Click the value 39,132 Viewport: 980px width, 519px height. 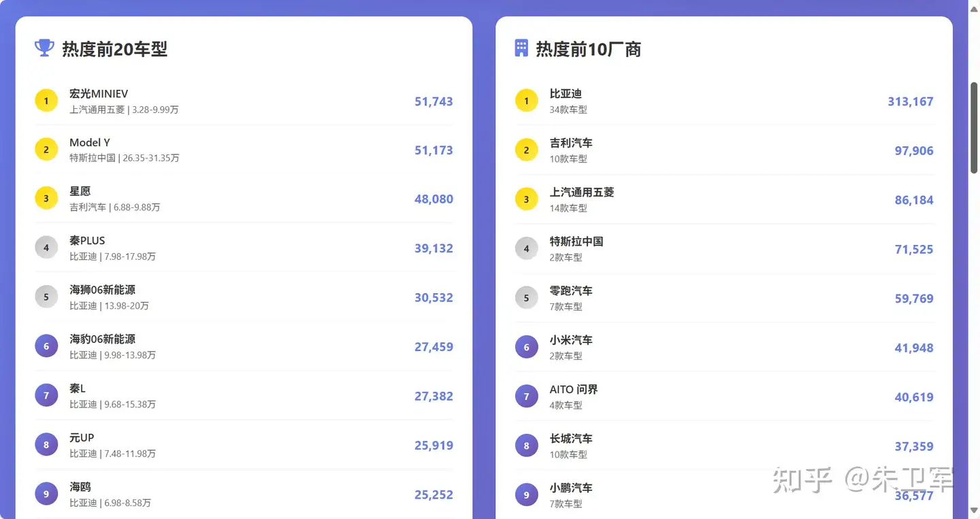click(434, 248)
